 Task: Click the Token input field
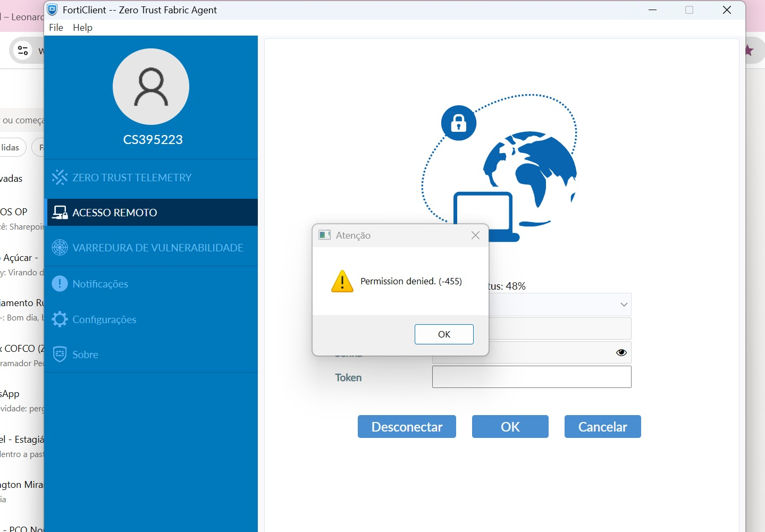pos(532,377)
